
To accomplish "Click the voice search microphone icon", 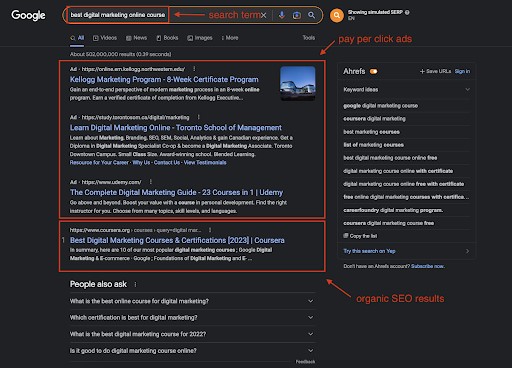I will 282,15.
